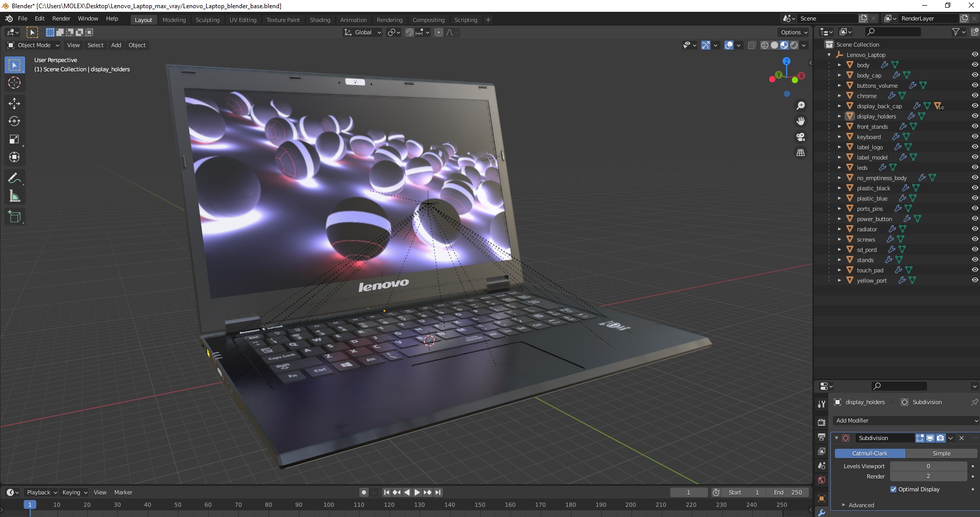Select the Scale tool
Viewport: 980px width, 517px height.
point(14,139)
